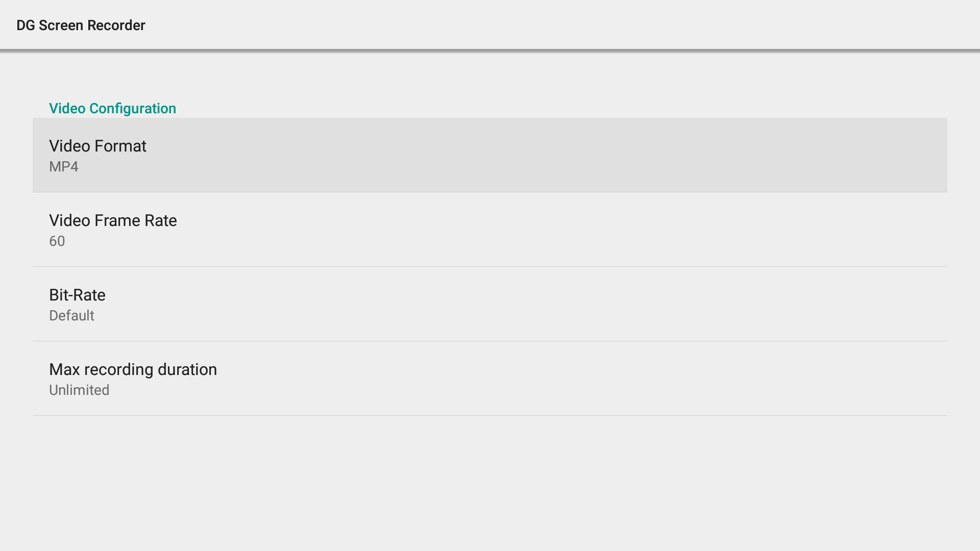Open the Video Format setting
This screenshot has width=980, height=551.
(x=490, y=155)
